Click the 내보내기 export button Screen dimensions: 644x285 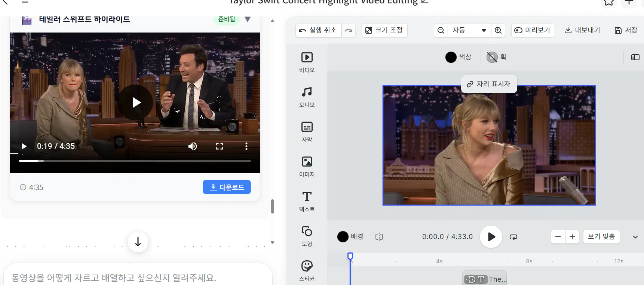(x=582, y=30)
